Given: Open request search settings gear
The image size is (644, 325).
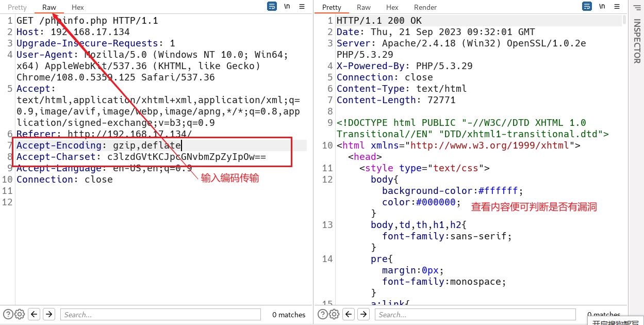Looking at the screenshot, I should [x=20, y=314].
